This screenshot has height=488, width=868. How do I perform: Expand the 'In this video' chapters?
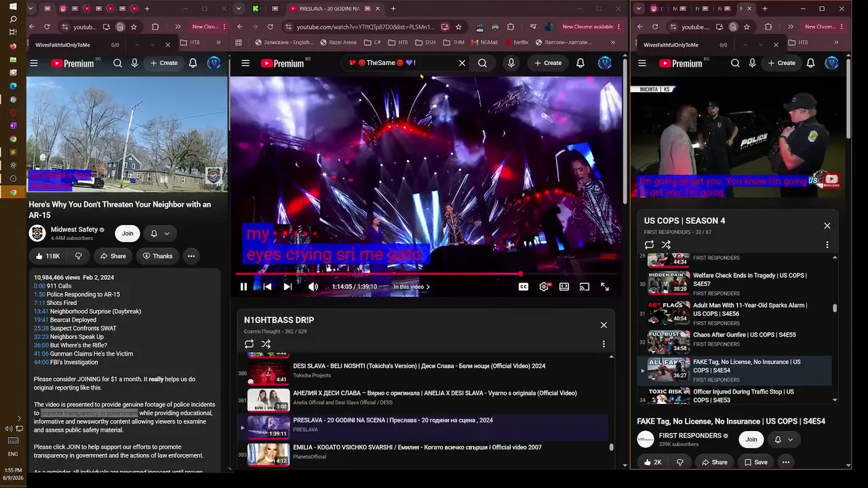[x=412, y=287]
